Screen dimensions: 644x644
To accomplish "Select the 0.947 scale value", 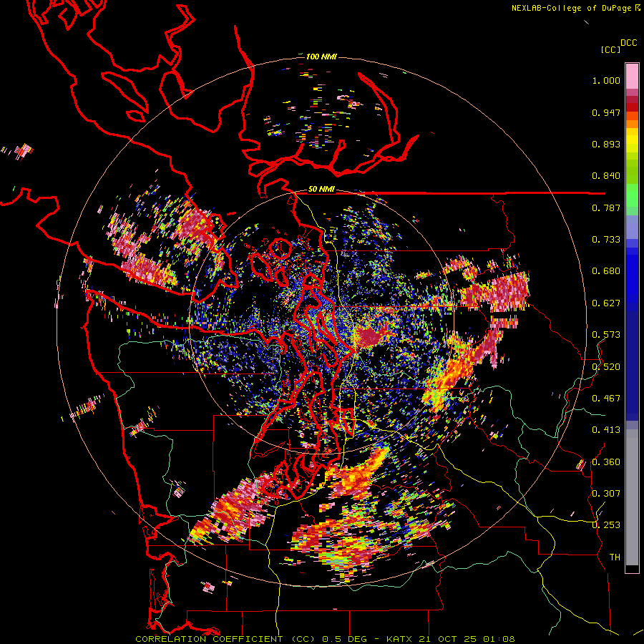I will tap(606, 112).
